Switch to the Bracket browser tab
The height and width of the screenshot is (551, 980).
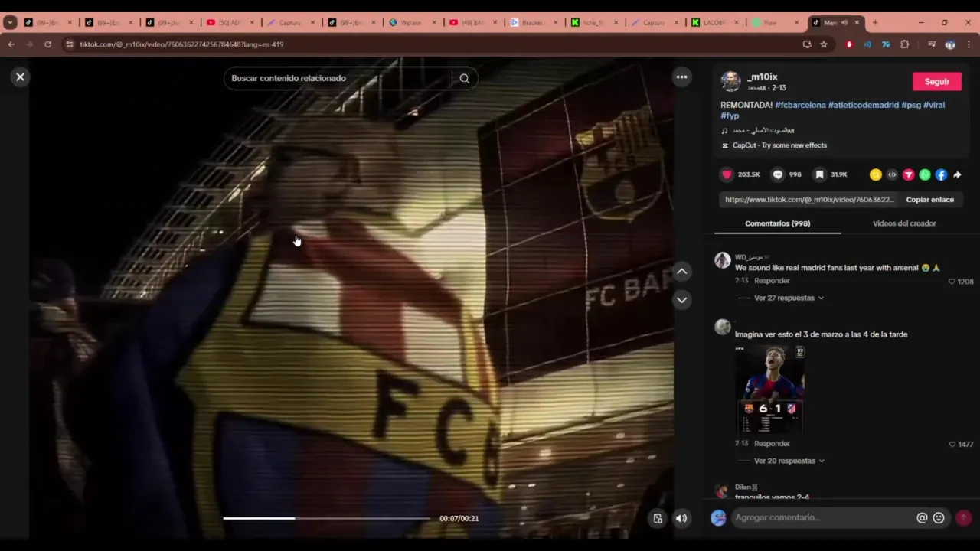[x=534, y=22]
